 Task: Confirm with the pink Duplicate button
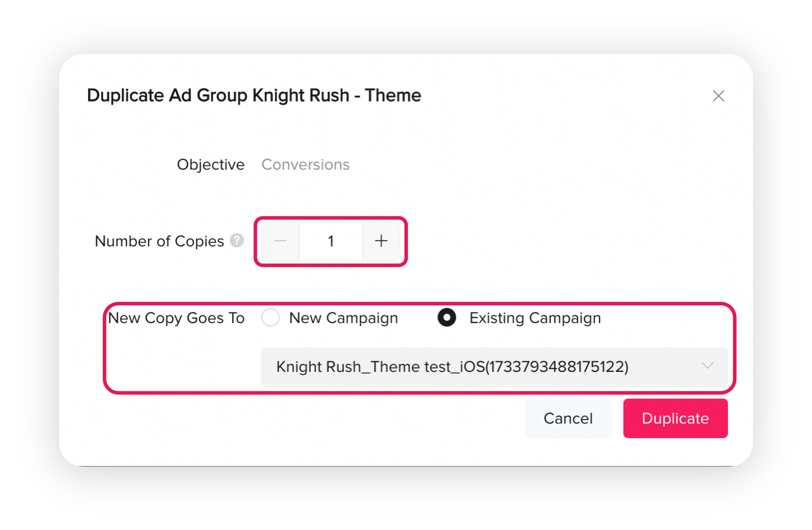675,418
